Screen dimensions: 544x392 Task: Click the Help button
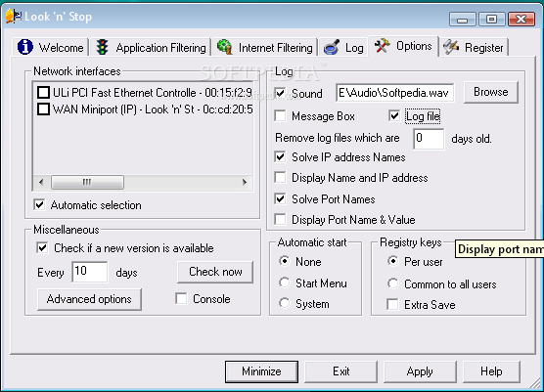point(491,371)
